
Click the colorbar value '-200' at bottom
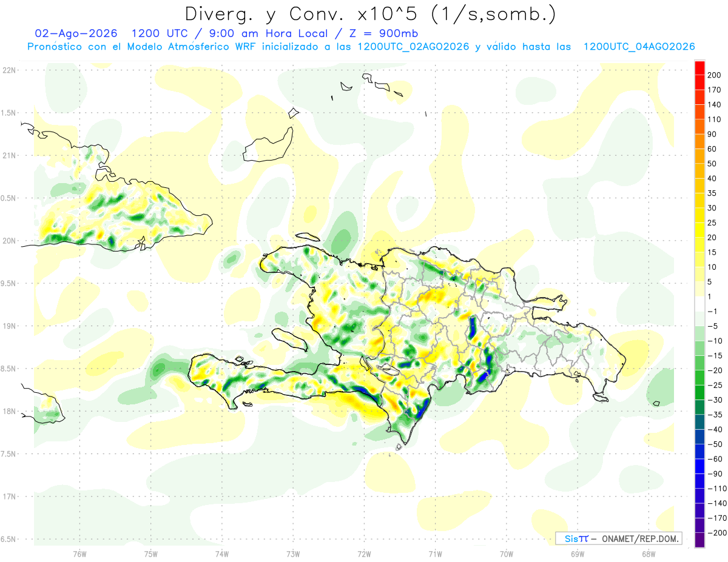(717, 533)
